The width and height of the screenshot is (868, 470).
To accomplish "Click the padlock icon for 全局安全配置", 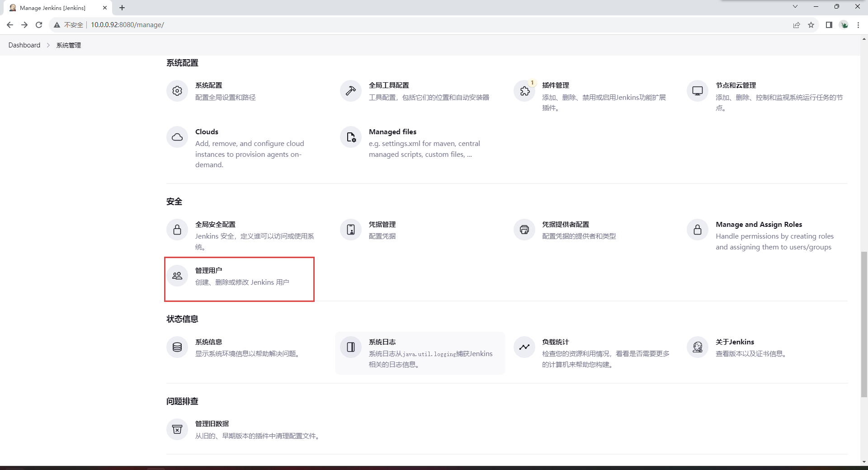I will coord(177,230).
